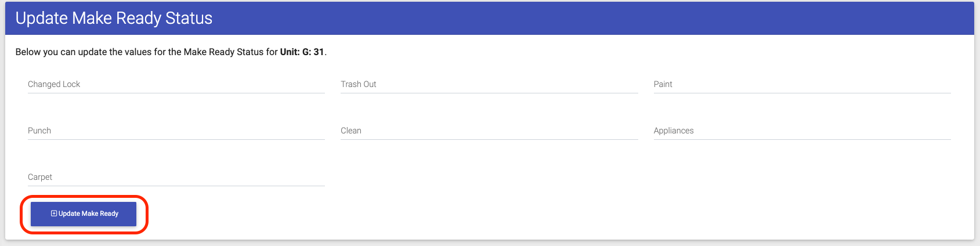The height and width of the screenshot is (246, 980).
Task: Click the Paint placeholder label
Action: (663, 84)
